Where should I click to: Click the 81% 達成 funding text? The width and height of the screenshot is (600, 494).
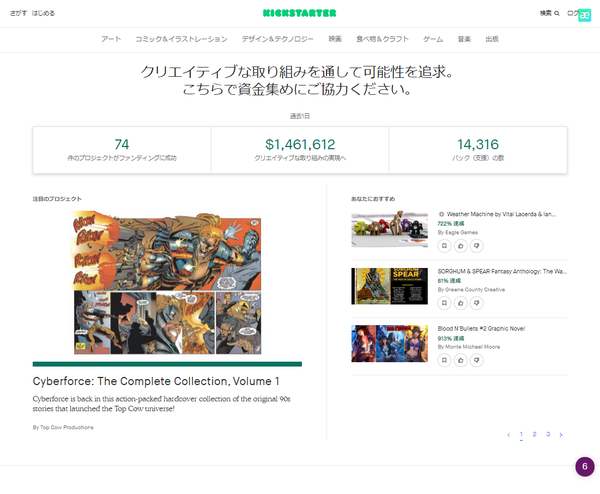(449, 281)
